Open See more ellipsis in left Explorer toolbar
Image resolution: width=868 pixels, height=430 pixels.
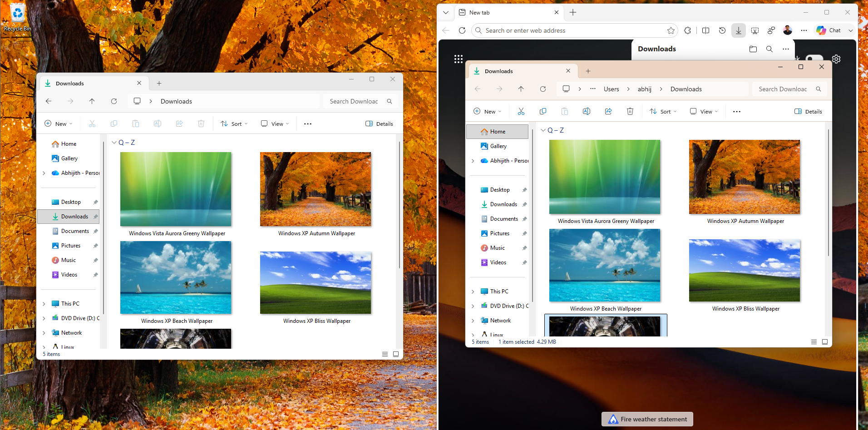point(308,124)
